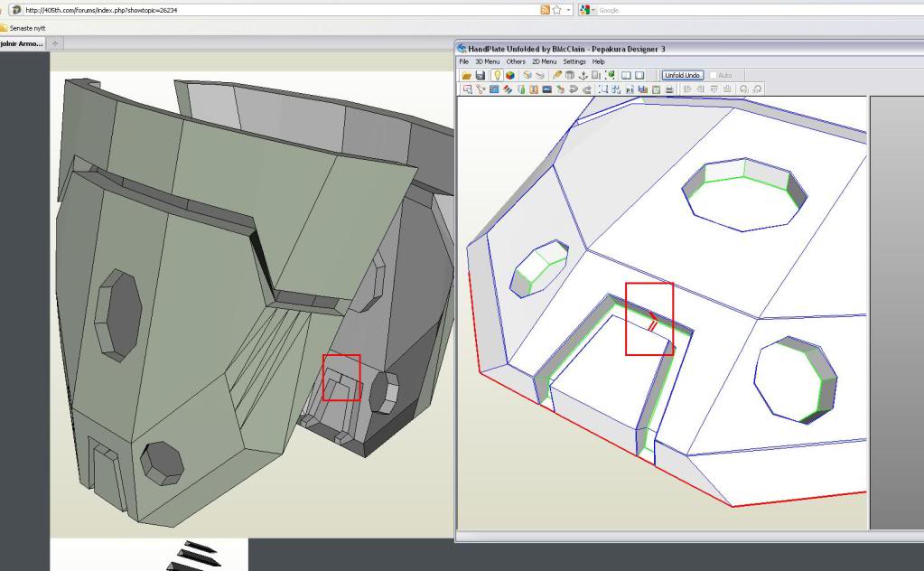Click the Unfold Undo button

[x=683, y=75]
